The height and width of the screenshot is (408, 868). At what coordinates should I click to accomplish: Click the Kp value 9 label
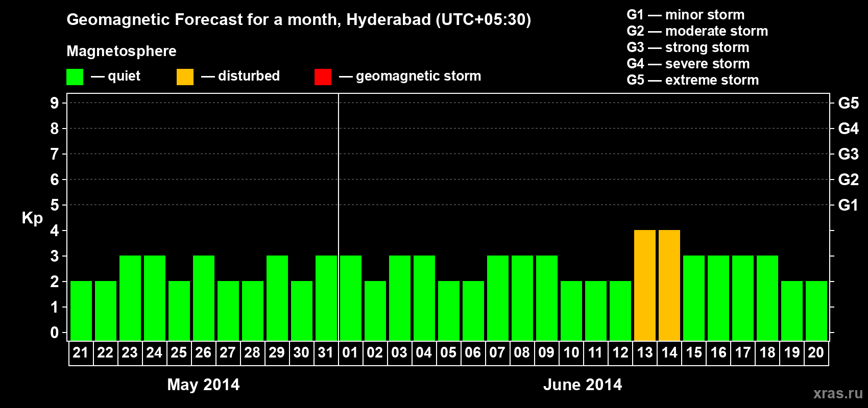coord(55,103)
